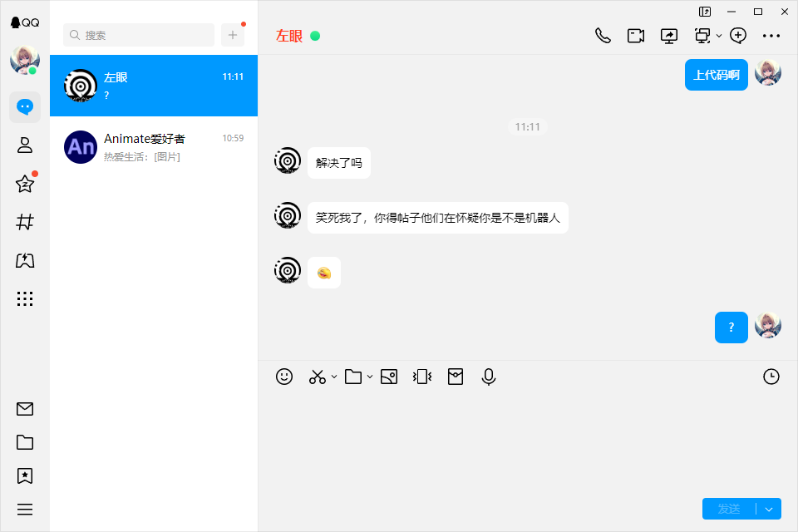Send a window shake
798x532 pixels.
[x=422, y=377]
